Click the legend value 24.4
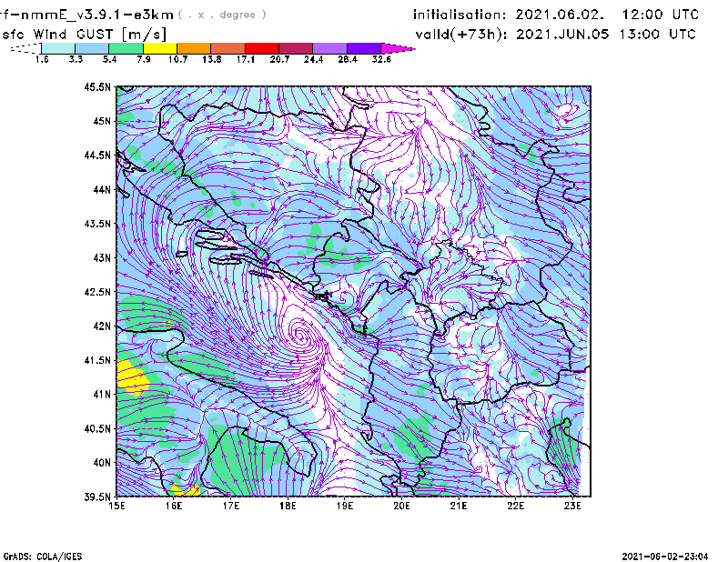Viewport: 728px width, 562px height. (x=313, y=59)
